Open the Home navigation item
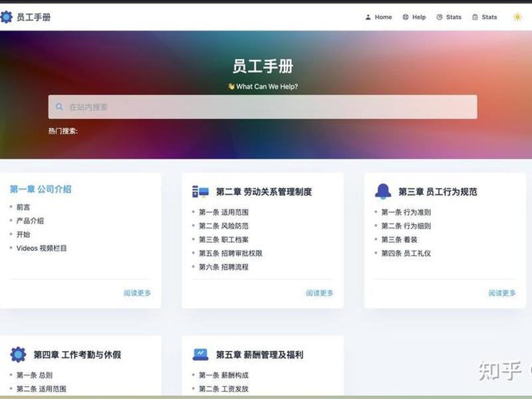The height and width of the screenshot is (399, 532). (x=378, y=17)
